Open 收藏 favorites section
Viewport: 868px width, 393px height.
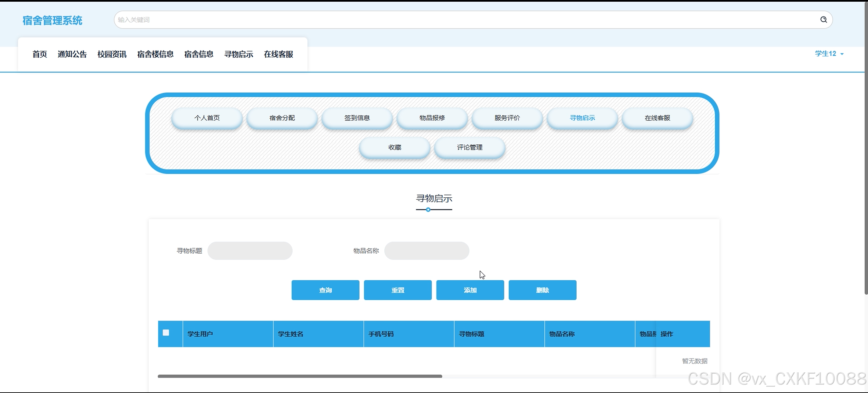point(394,148)
